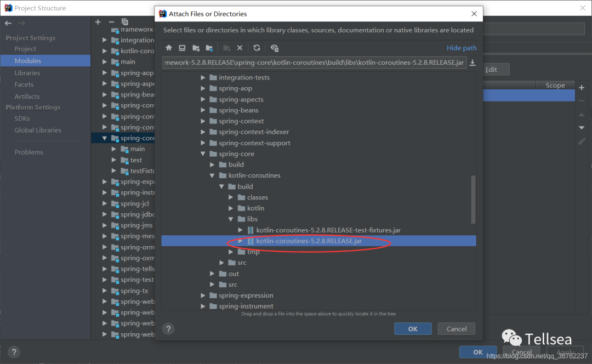Select spring-jms module in modules list
The height and width of the screenshot is (364, 592).
point(136,225)
